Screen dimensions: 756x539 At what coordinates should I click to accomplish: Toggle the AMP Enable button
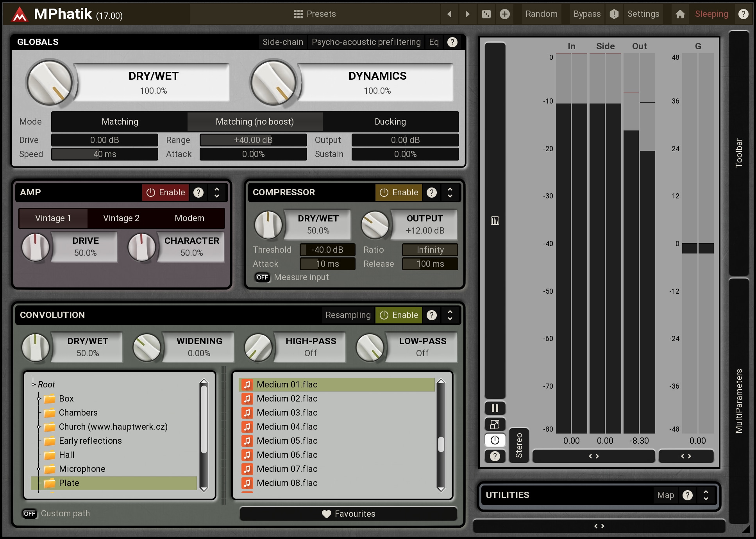165,192
